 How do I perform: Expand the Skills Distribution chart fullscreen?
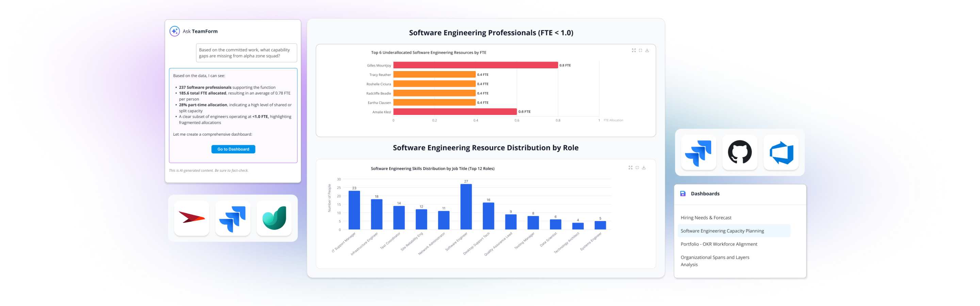coord(631,168)
